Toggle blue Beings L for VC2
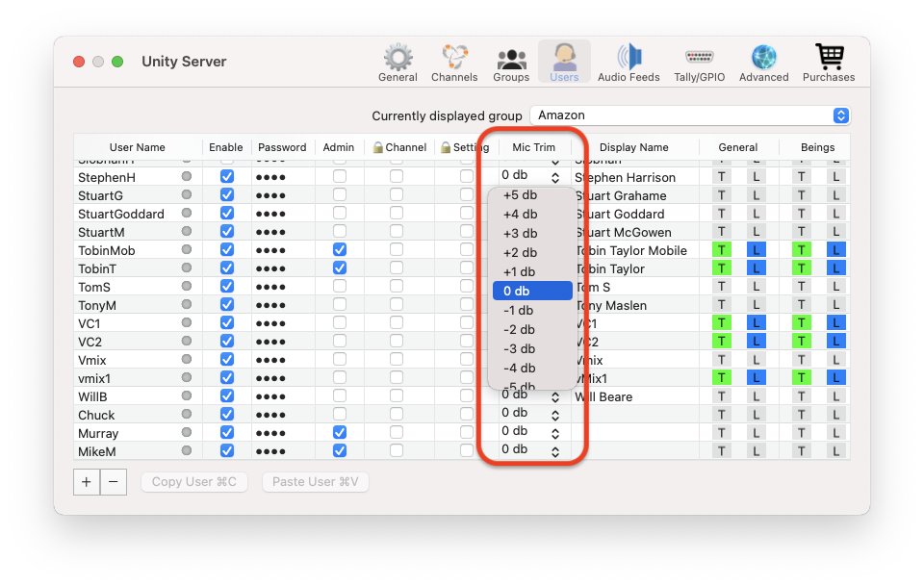The image size is (924, 586). [835, 341]
